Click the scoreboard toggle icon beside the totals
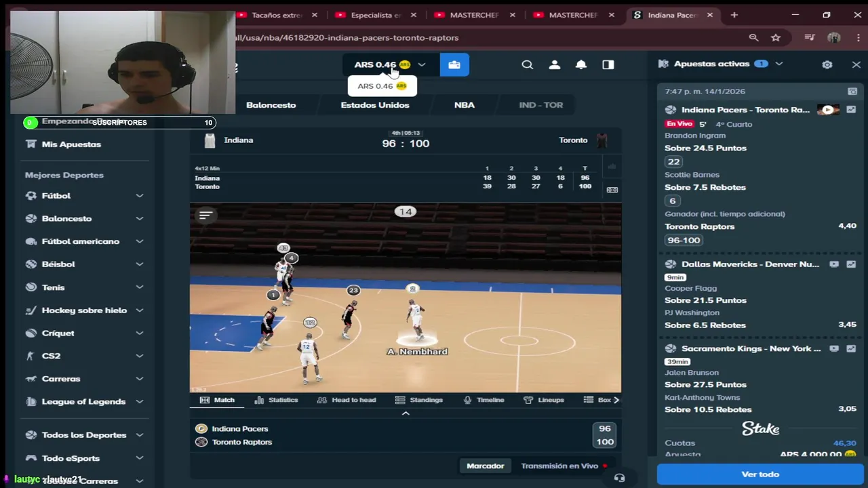The image size is (868, 488). (612, 190)
